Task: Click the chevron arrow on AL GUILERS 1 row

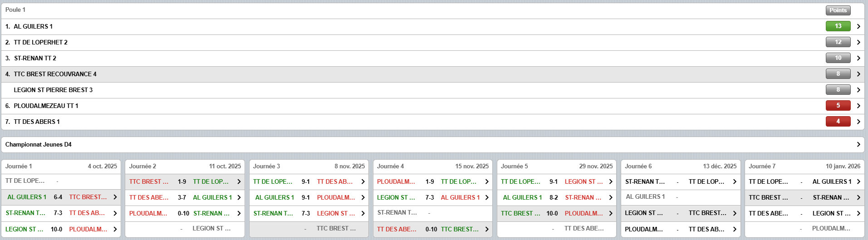Action: (x=858, y=26)
